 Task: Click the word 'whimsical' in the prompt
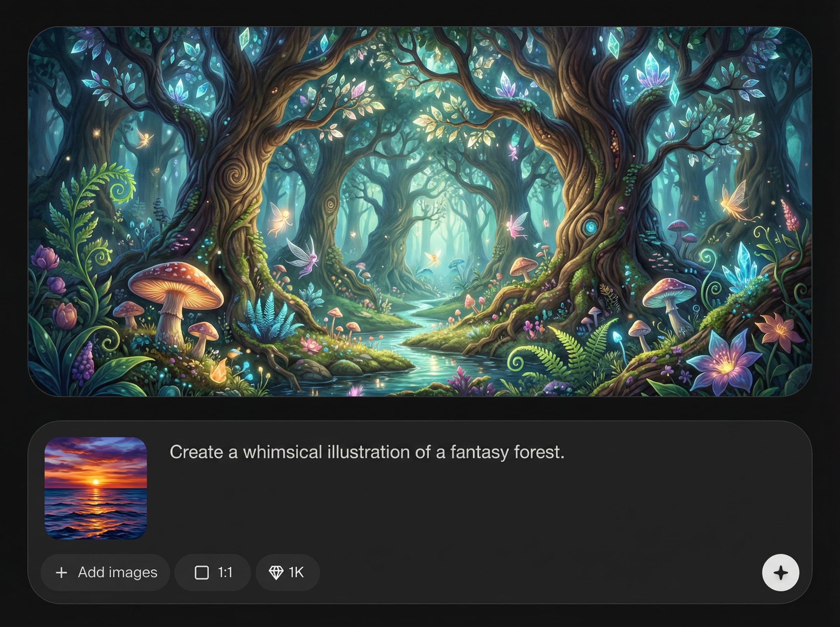282,452
